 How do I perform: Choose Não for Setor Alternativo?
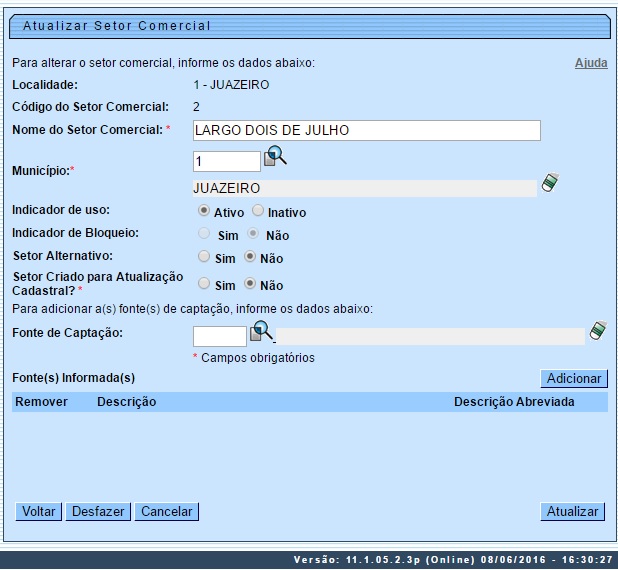coord(250,256)
